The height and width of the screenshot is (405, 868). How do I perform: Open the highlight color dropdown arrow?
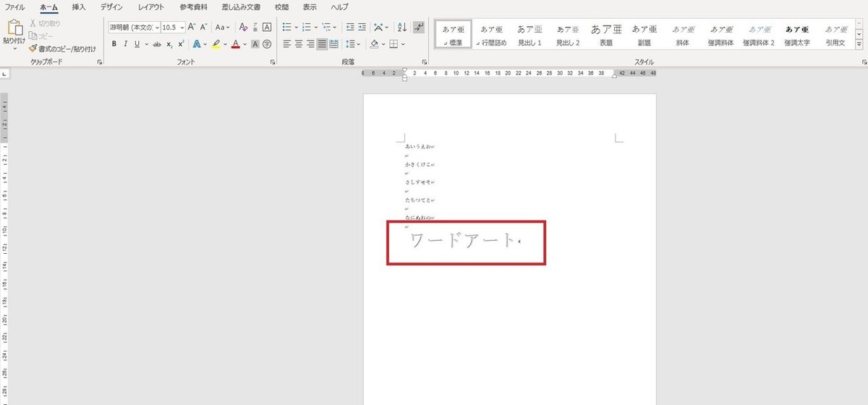tap(225, 44)
